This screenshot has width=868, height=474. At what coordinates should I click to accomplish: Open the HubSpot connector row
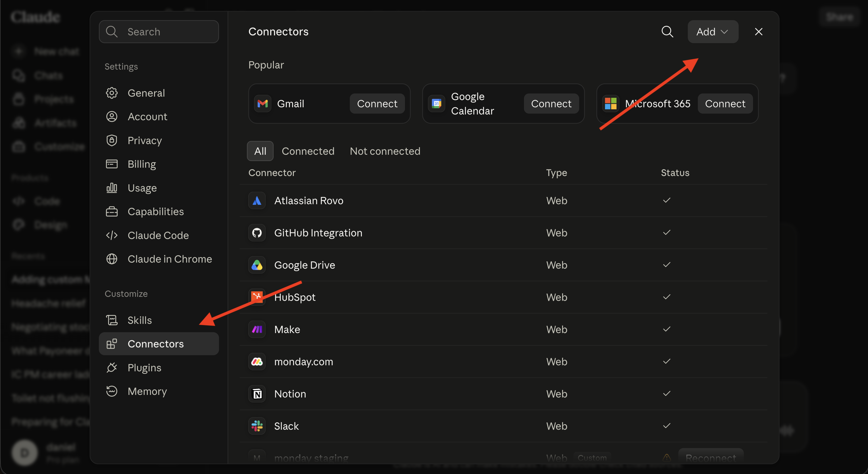tap(504, 297)
